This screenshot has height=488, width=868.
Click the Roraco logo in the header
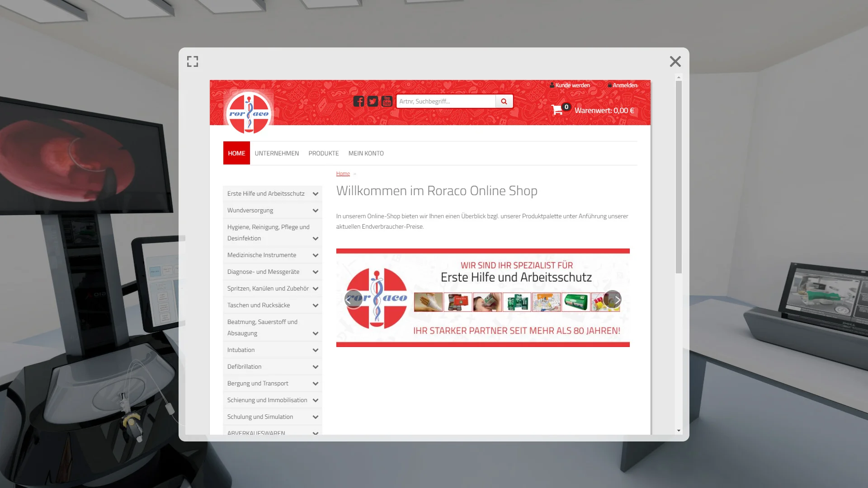(249, 113)
